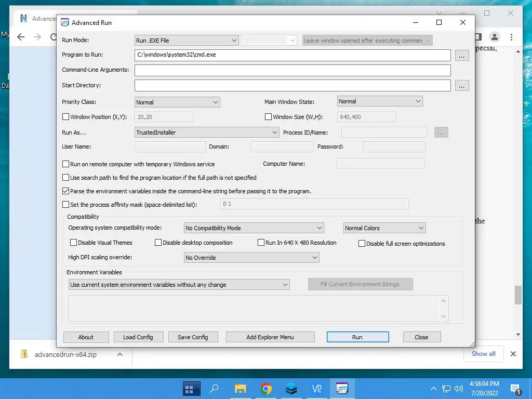
Task: Click Start Directory text field
Action: point(292,86)
